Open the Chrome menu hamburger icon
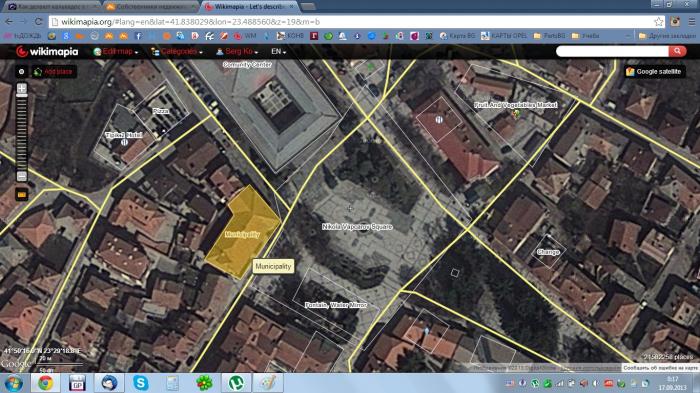The image size is (700, 393). [x=692, y=21]
